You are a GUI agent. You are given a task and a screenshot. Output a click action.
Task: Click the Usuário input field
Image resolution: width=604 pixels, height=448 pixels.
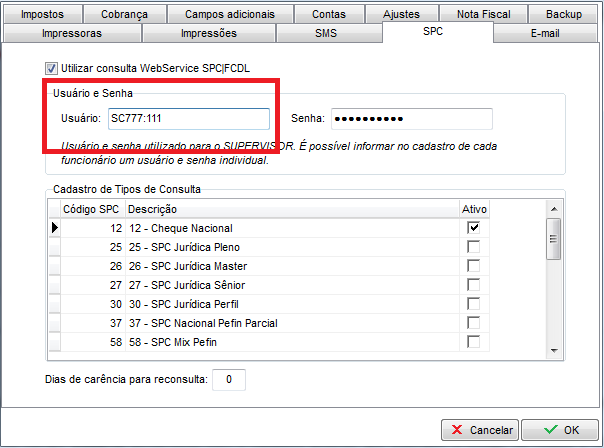pos(188,119)
